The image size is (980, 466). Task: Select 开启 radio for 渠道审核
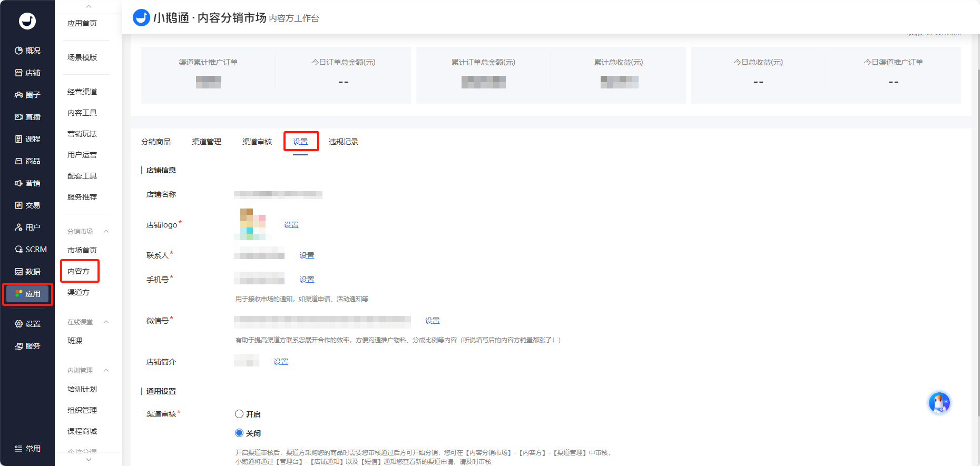click(x=239, y=414)
